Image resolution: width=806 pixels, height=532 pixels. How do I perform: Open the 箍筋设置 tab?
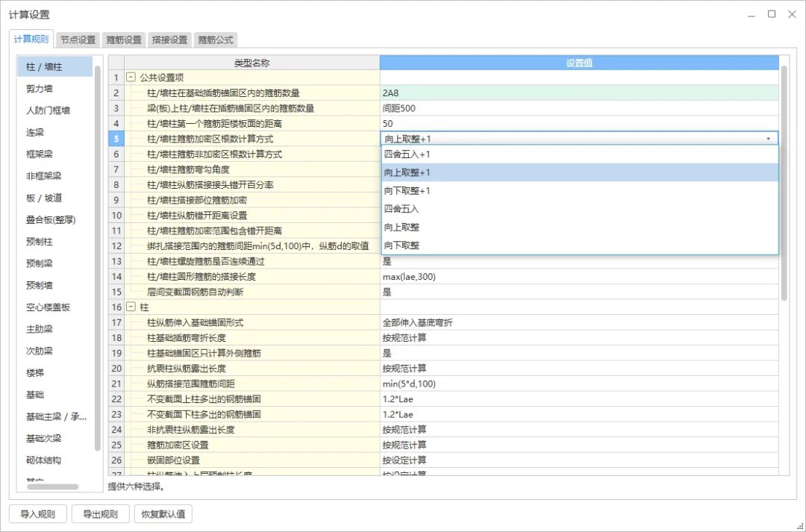124,40
